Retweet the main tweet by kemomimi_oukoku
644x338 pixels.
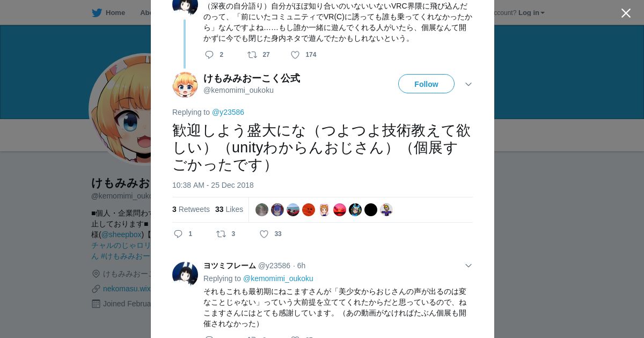pyautogui.click(x=221, y=234)
